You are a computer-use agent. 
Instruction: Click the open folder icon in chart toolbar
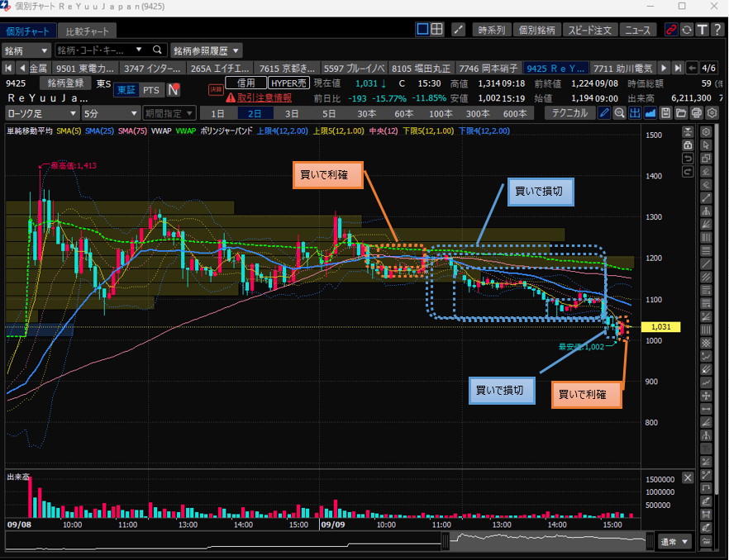coord(682,113)
